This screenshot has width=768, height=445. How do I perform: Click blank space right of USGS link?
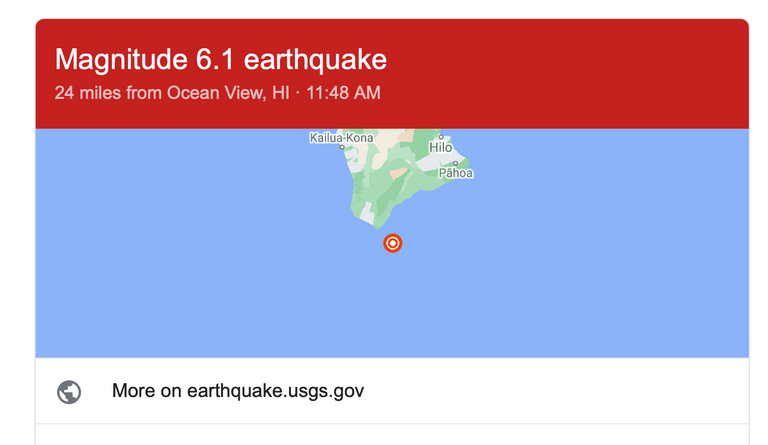click(553, 391)
